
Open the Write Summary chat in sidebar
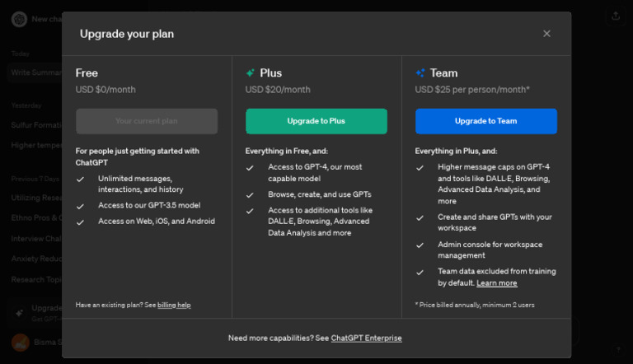33,72
